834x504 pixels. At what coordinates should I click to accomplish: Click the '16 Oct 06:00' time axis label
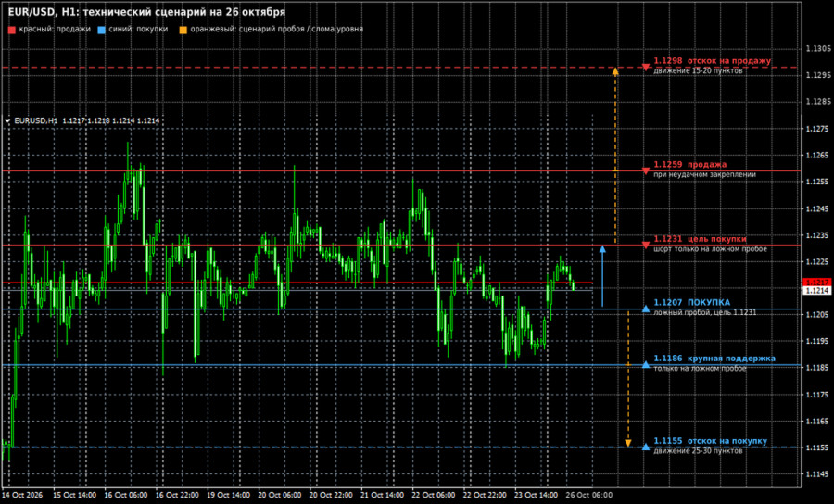pyautogui.click(x=125, y=495)
